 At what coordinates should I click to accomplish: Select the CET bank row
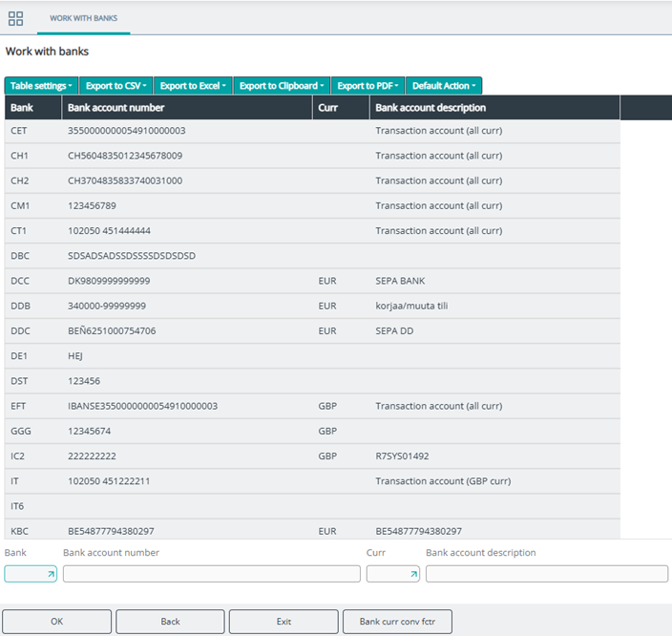(x=312, y=131)
